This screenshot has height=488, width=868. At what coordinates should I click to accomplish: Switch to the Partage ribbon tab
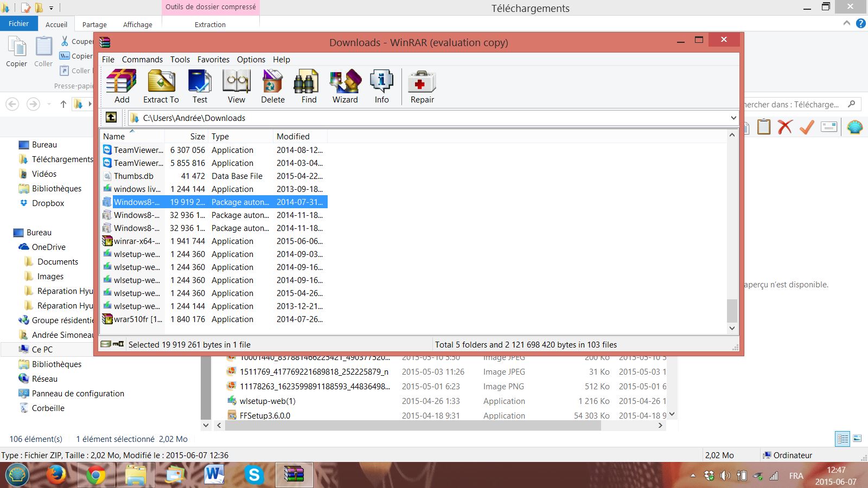[x=94, y=24]
